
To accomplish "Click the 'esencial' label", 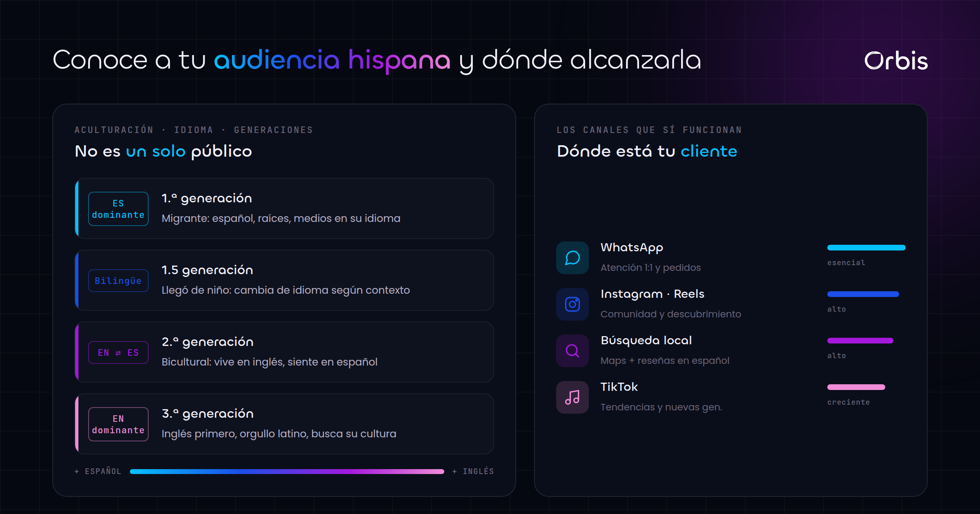I will click(846, 263).
